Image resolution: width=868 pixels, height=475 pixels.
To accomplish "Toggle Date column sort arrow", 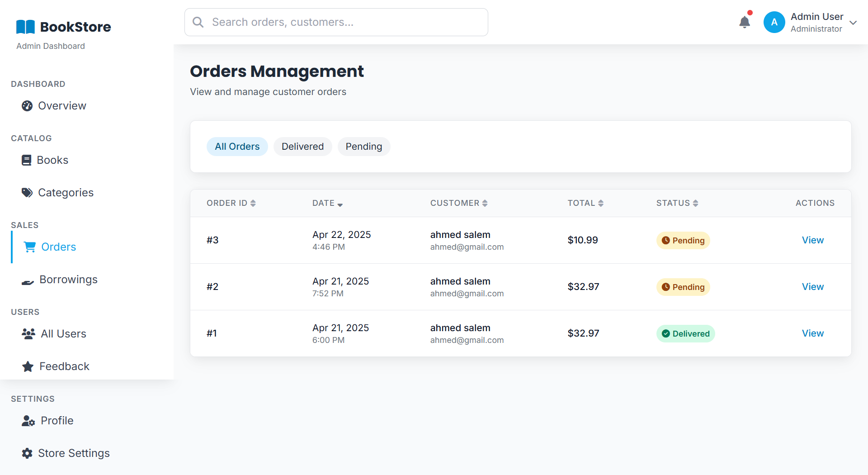I will (x=340, y=204).
